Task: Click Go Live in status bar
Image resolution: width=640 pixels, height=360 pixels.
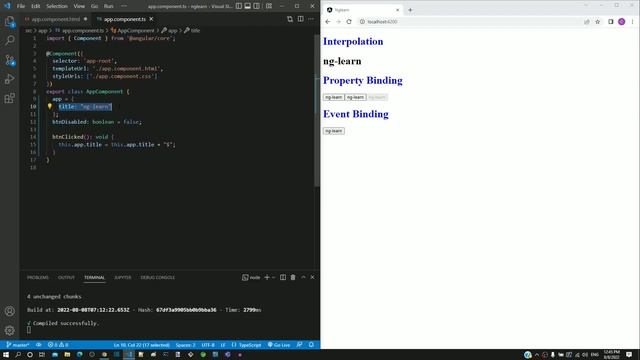Action: (x=279, y=345)
